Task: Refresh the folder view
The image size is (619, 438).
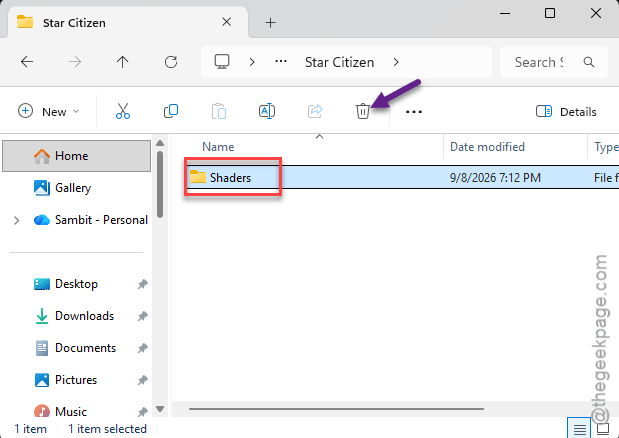Action: tap(171, 62)
